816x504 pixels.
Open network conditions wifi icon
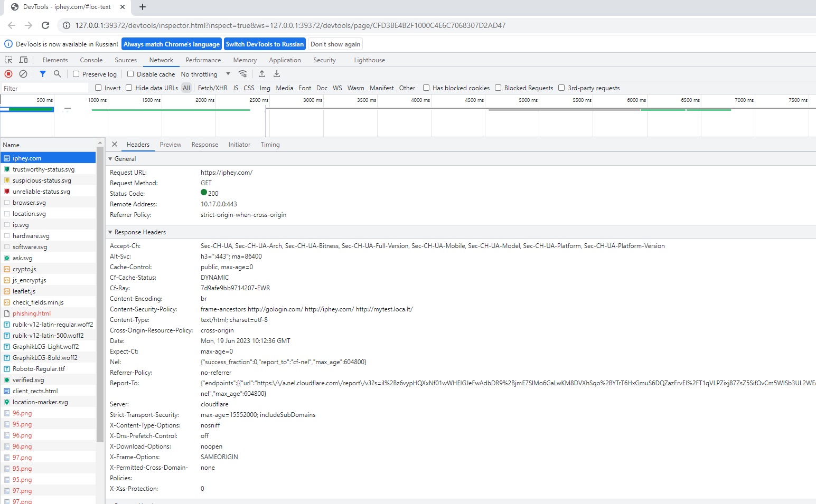(x=242, y=74)
